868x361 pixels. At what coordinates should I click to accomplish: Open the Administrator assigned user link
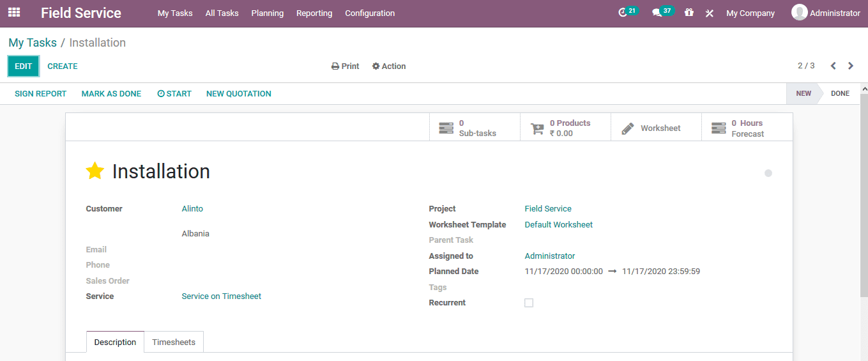click(550, 256)
